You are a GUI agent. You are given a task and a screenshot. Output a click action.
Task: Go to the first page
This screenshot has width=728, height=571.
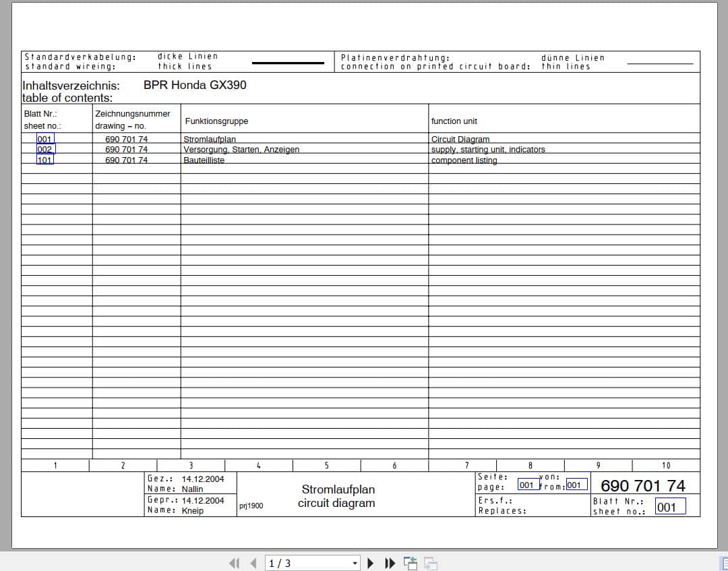coord(235,563)
